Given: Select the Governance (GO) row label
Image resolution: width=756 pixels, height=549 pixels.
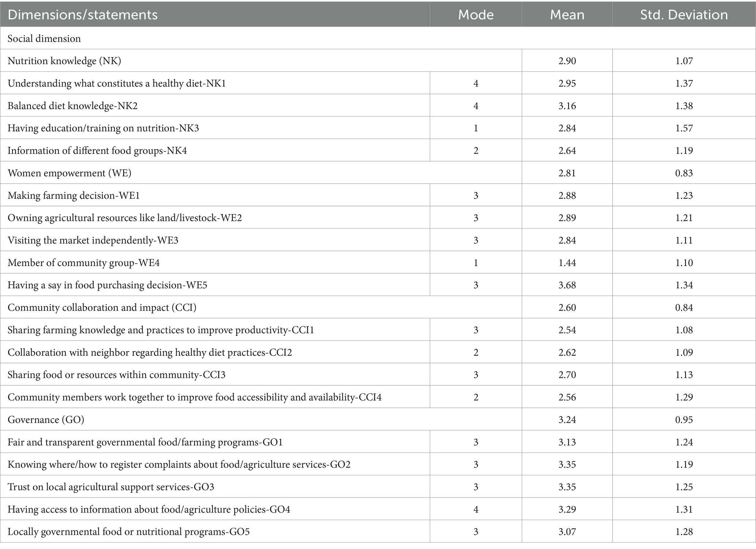Looking at the screenshot, I should click(x=46, y=420).
